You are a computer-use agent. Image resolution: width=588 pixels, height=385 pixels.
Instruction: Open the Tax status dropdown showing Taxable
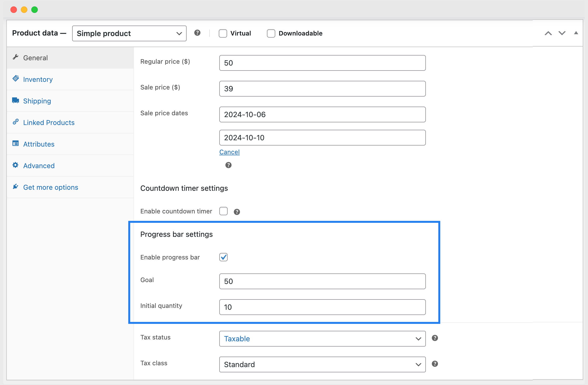(322, 339)
